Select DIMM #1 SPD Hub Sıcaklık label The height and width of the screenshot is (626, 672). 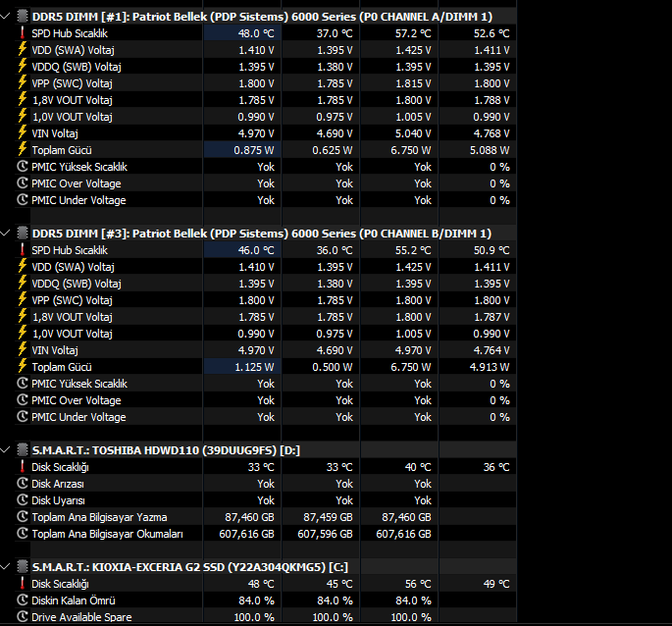click(70, 33)
